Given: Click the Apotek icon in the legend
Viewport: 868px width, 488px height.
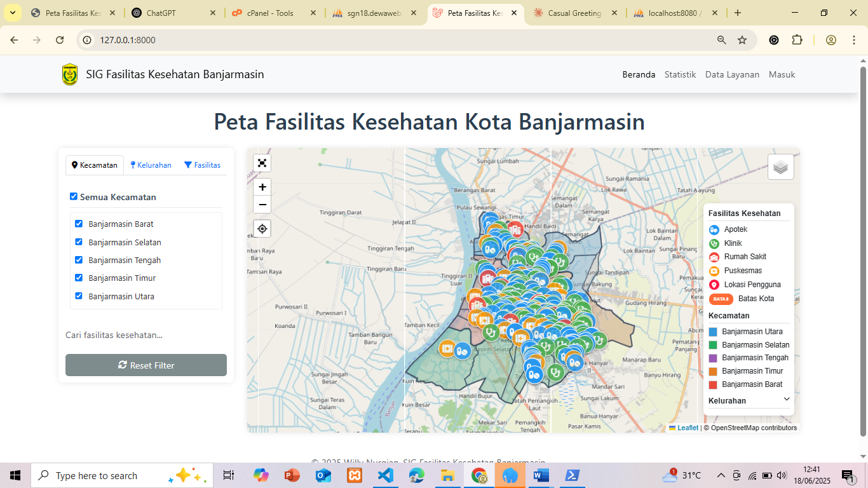Looking at the screenshot, I should [x=714, y=229].
